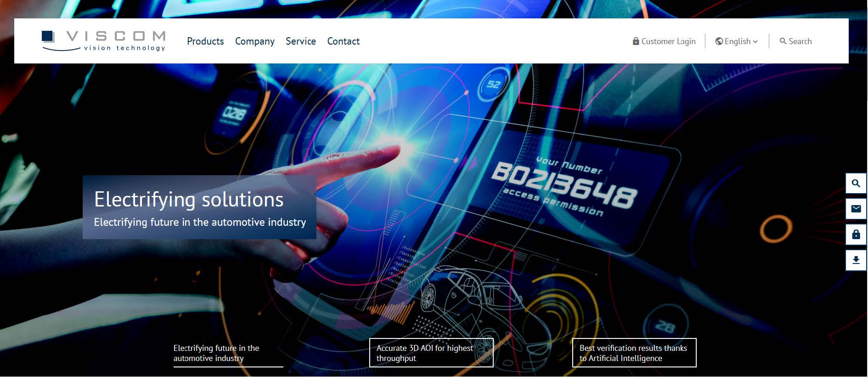Open the Company menu
This screenshot has height=378, width=868.
point(254,41)
